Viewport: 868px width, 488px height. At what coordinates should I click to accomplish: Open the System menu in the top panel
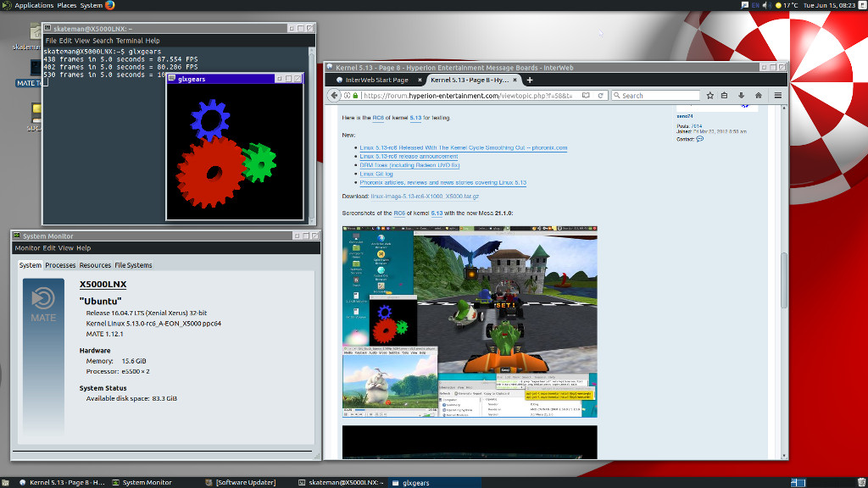pyautogui.click(x=91, y=5)
